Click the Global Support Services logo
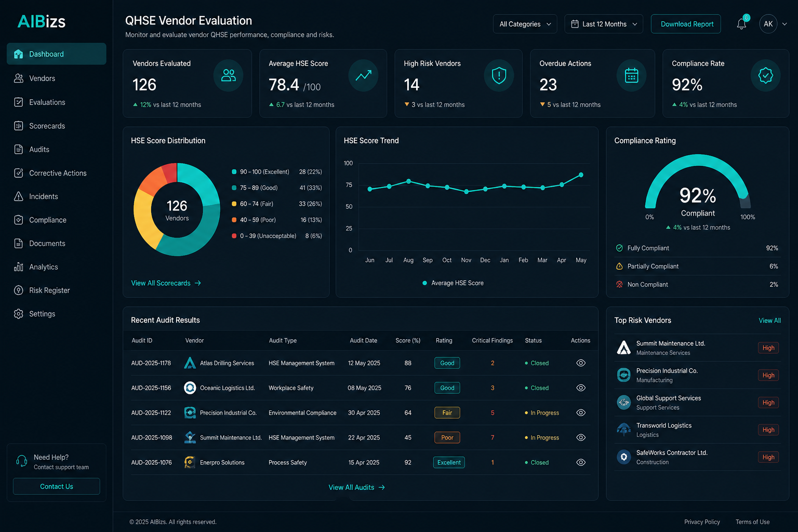Viewport: 798px width, 532px height. pyautogui.click(x=623, y=402)
